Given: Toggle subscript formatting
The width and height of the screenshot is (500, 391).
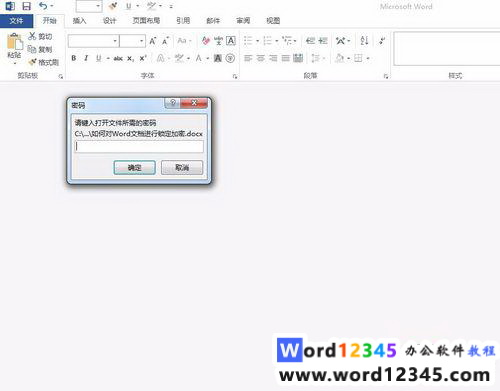Looking at the screenshot, I should click(x=130, y=59).
